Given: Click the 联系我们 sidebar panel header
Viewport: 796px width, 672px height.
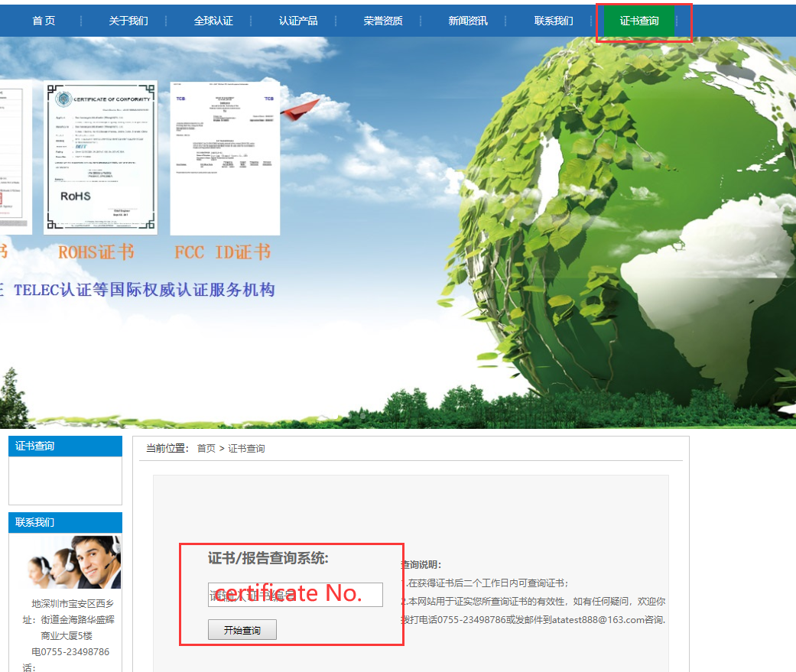Looking at the screenshot, I should coord(65,523).
